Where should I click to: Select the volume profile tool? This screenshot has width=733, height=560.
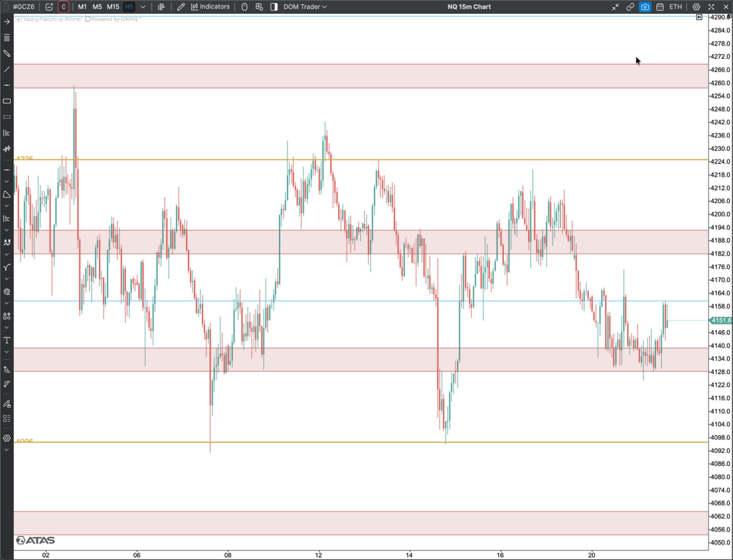(x=7, y=133)
